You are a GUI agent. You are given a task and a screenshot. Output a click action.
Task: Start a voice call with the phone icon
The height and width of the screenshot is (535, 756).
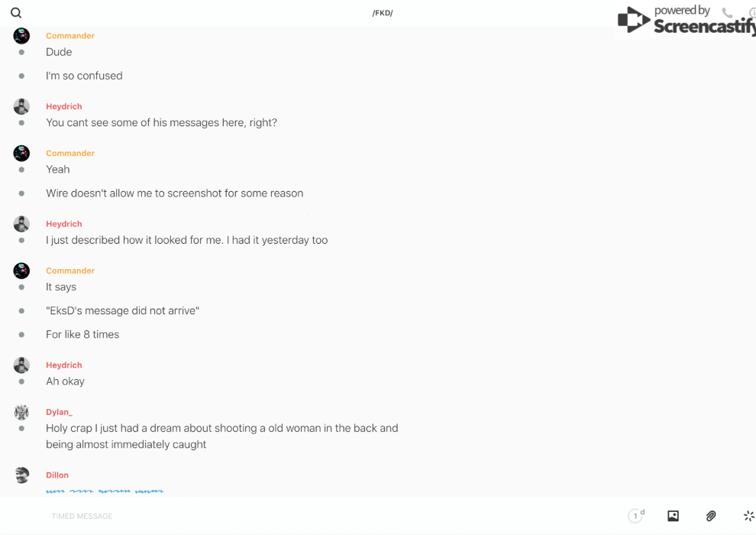tap(727, 13)
